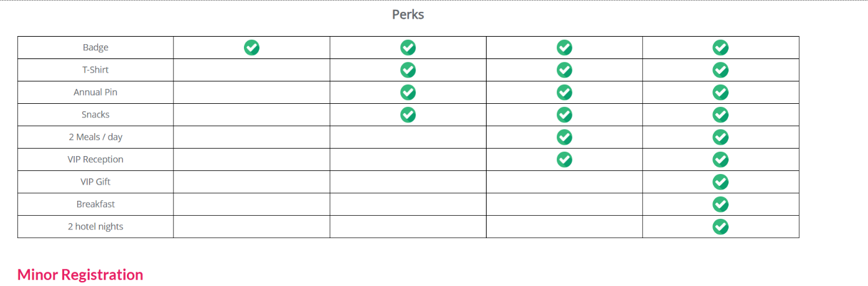Image resolution: width=868 pixels, height=286 pixels.
Task: Select the VIP Reception row label
Action: pyautogui.click(x=95, y=159)
